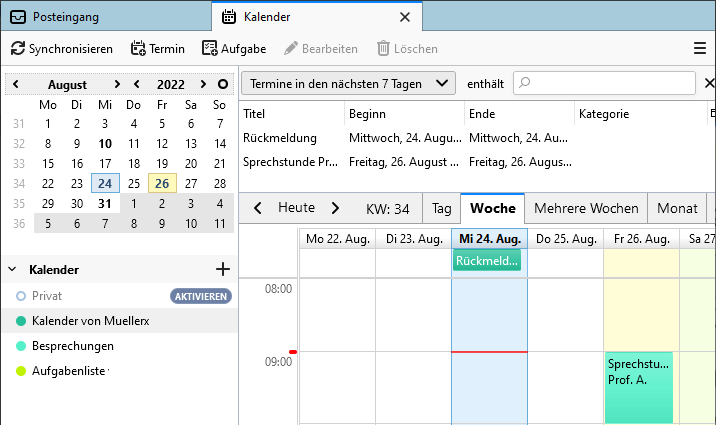Viewport: 716px width, 425px height.
Task: Select the Mehrere Wochen view
Action: pyautogui.click(x=586, y=208)
